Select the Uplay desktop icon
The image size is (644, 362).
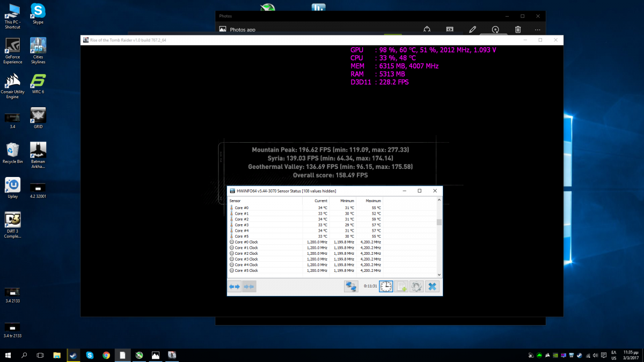[12, 188]
